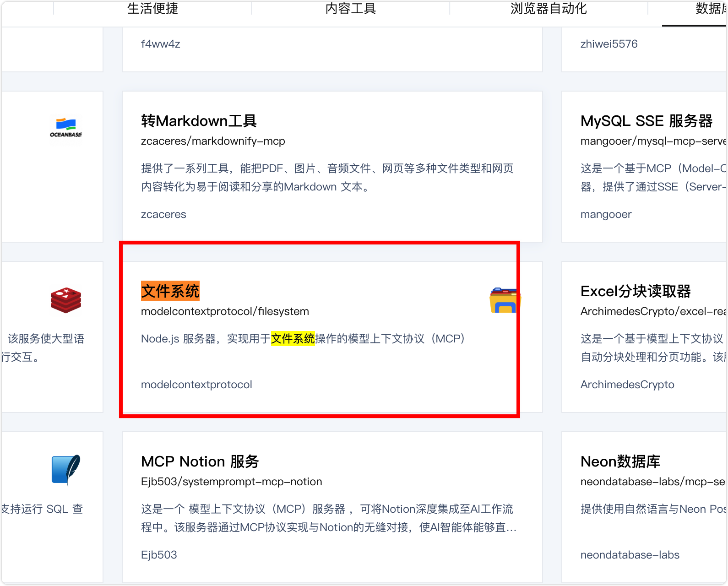
Task: Open the 文件系统 card title
Action: 170,291
